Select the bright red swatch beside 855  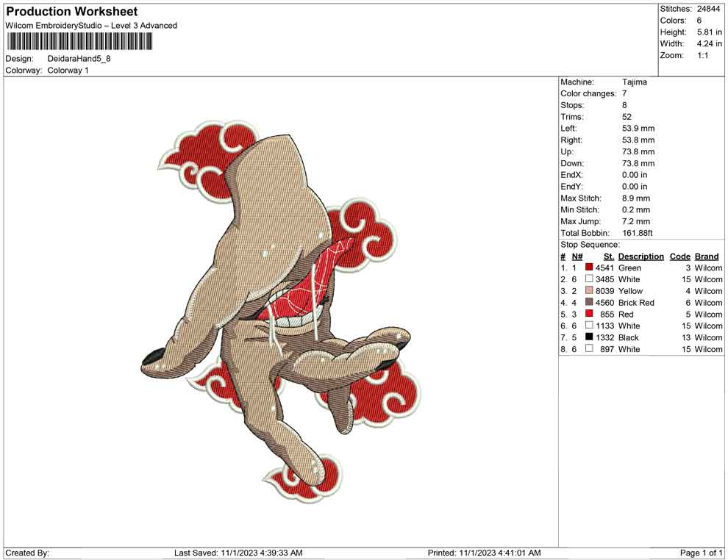click(589, 314)
